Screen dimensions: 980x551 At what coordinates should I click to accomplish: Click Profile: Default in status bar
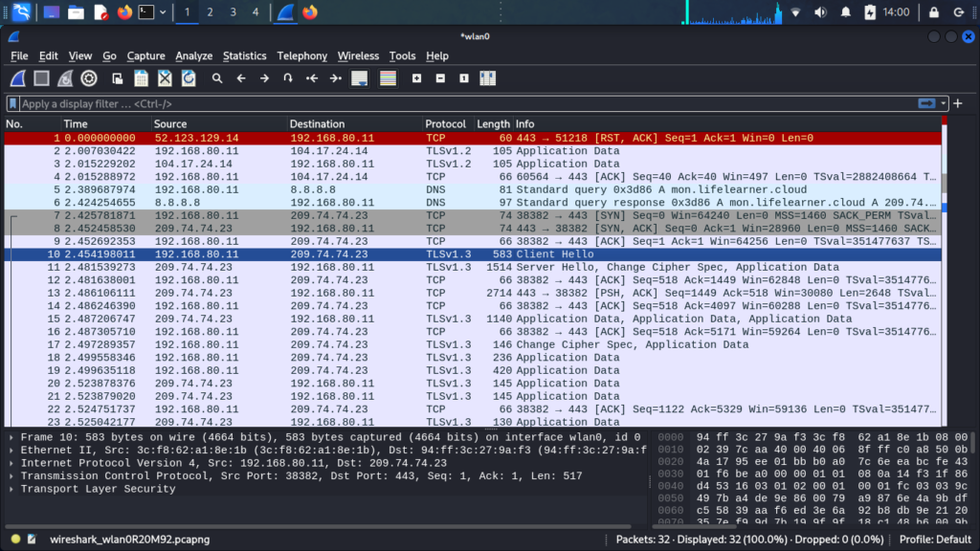(935, 540)
